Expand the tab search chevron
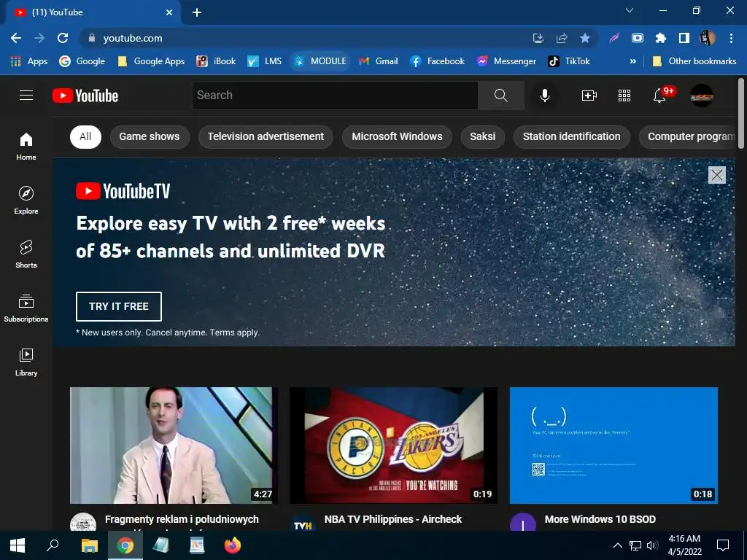The image size is (747, 560). (630, 10)
